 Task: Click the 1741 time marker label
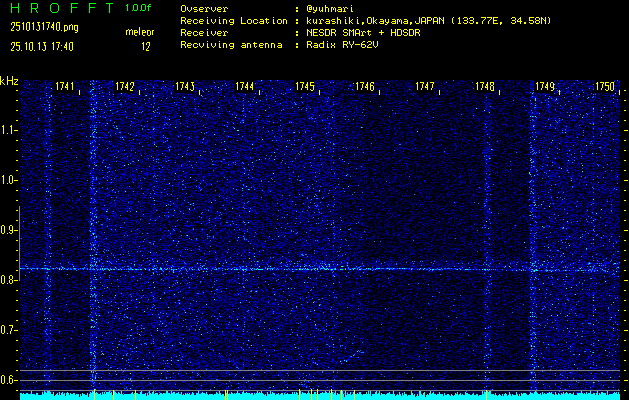tap(65, 86)
